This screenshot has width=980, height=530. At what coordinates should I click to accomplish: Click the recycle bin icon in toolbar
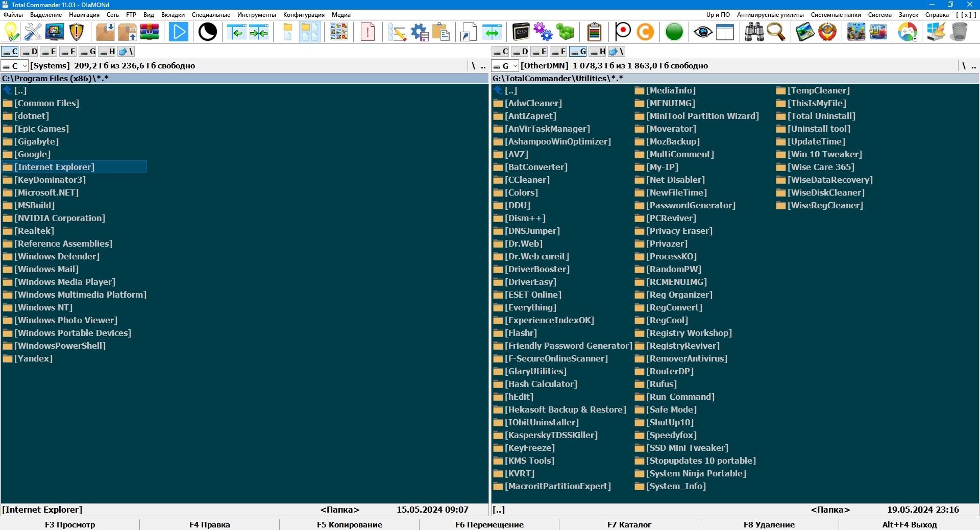959,32
